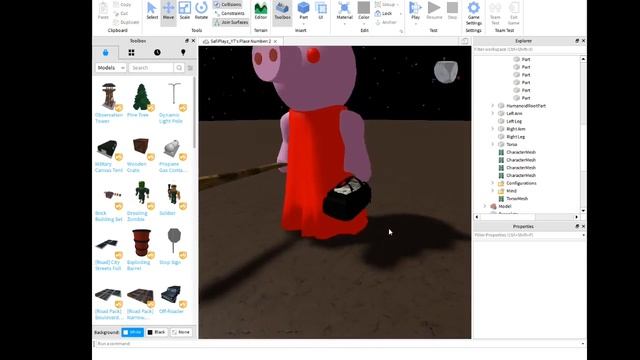The image size is (640, 360).
Task: Toggle the Collisions checkbox
Action: 228,4
